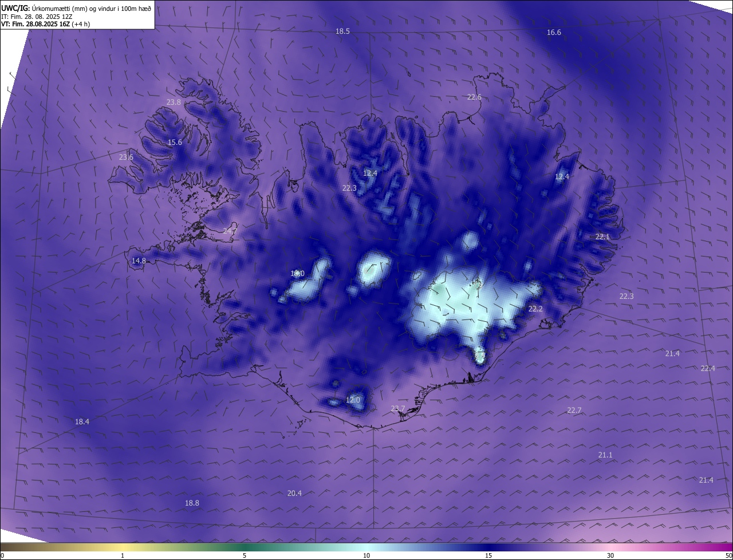The height and width of the screenshot is (560, 733).
Task: Click the colour scale tick labelled 1
Action: (x=123, y=555)
